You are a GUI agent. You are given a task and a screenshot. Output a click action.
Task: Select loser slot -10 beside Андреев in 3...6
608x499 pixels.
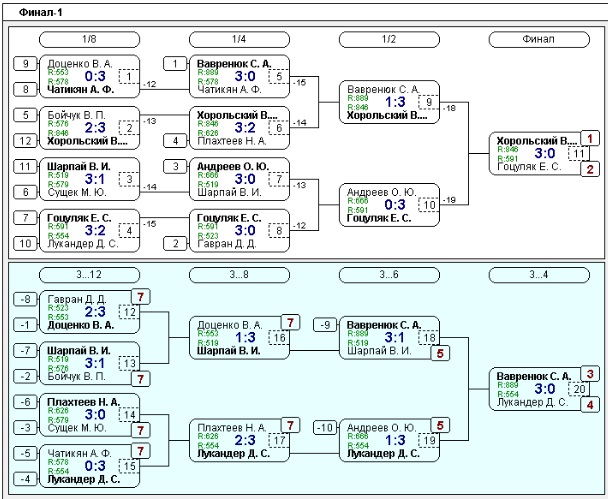[325, 428]
